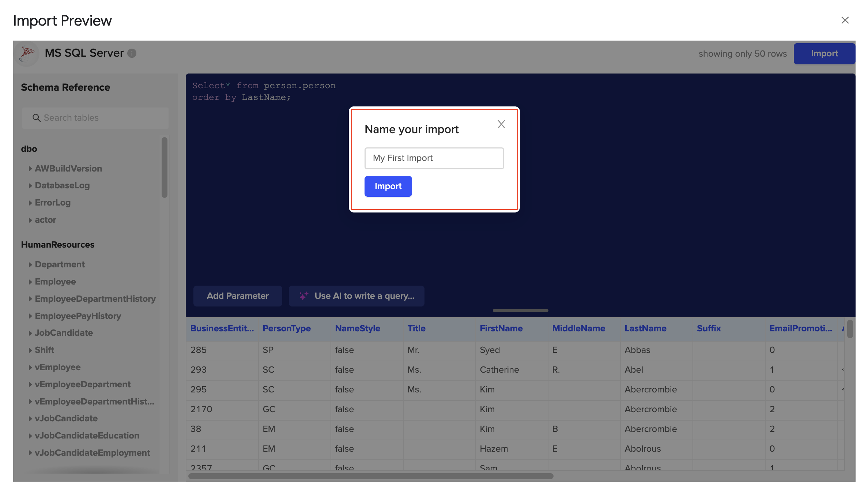Click the top-right Import button
Viewport: 868px width, 493px height.
point(824,53)
